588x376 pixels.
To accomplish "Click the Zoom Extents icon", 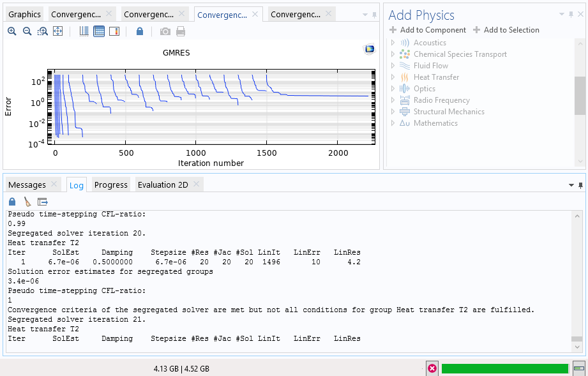I will [x=58, y=31].
